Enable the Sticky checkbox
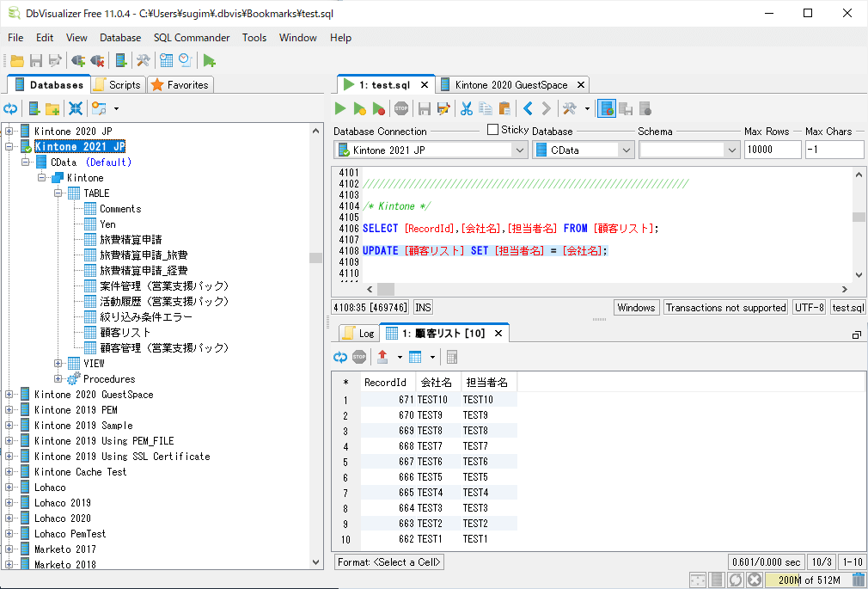The image size is (868, 589). click(492, 130)
